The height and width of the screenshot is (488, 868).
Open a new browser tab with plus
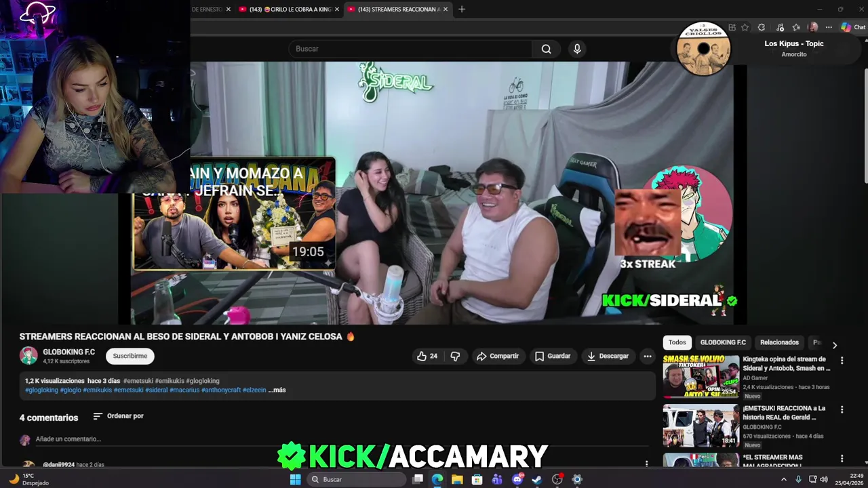point(462,9)
